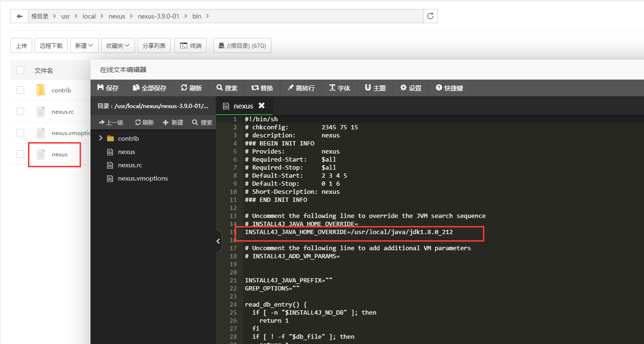Toggle the select-all checkbox in file list header

pos(20,70)
